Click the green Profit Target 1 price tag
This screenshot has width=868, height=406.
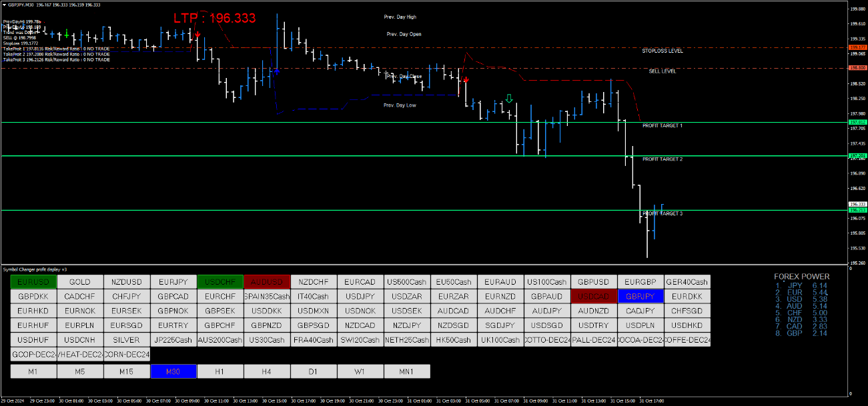(857, 123)
